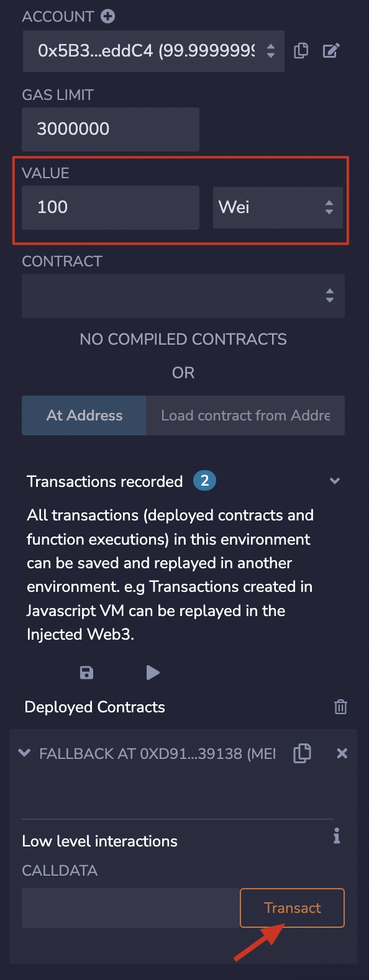Collapse the Transactions recorded section
Screen dimensions: 369x980
(335, 481)
